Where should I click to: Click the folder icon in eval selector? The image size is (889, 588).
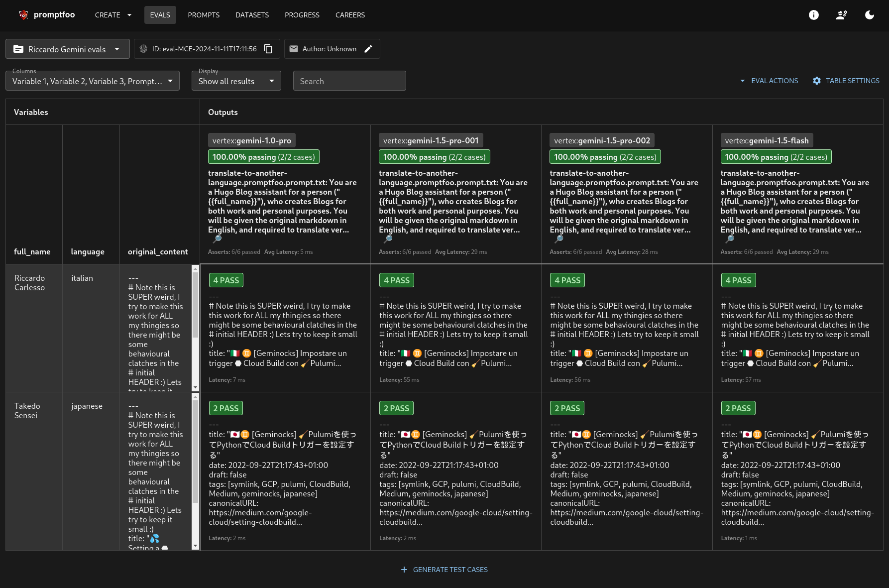tap(18, 49)
